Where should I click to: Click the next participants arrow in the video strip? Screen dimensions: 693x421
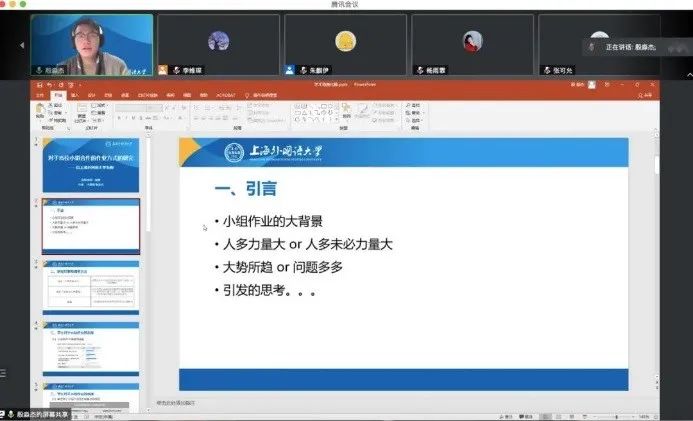click(683, 45)
